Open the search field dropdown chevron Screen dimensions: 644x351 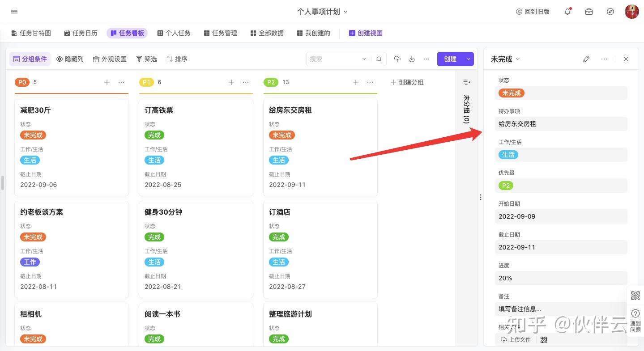pyautogui.click(x=364, y=59)
